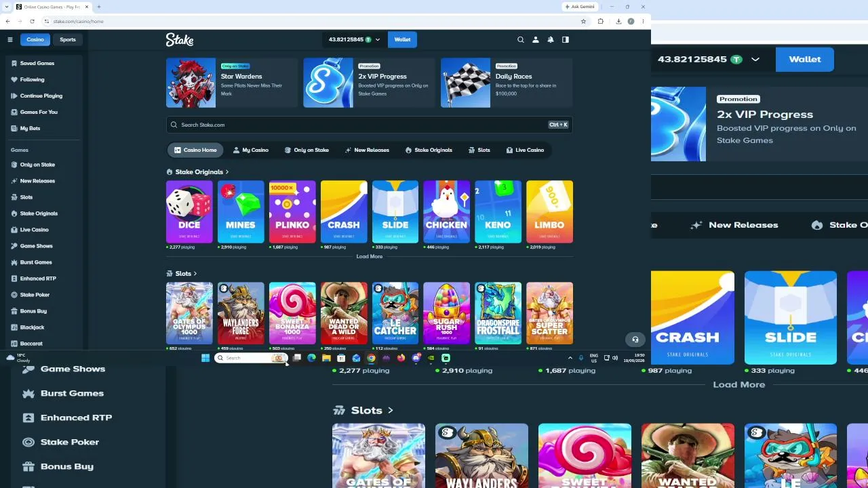Open the hamburger menu beside the Casino tab
This screenshot has height=488, width=868.
point(10,39)
